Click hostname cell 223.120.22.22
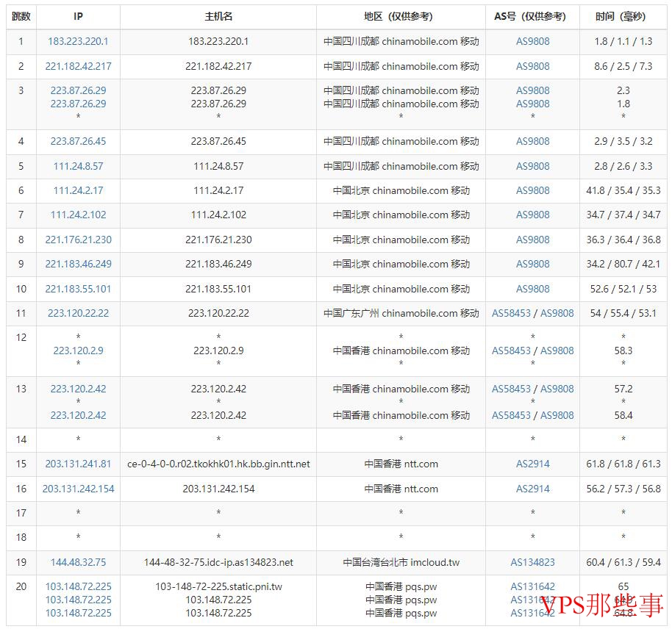Image resolution: width=672 pixels, height=629 pixels. [x=218, y=314]
